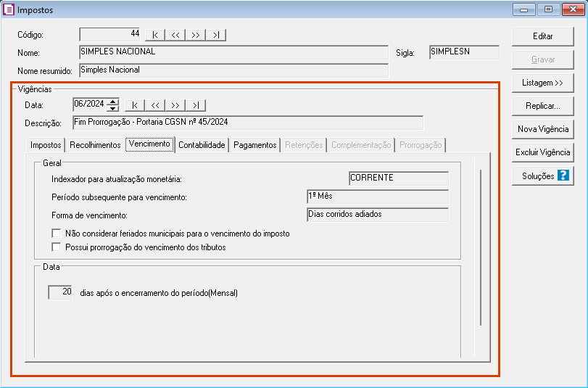Go to first record in Código navigation
This screenshot has height=388, width=588.
coord(155,35)
